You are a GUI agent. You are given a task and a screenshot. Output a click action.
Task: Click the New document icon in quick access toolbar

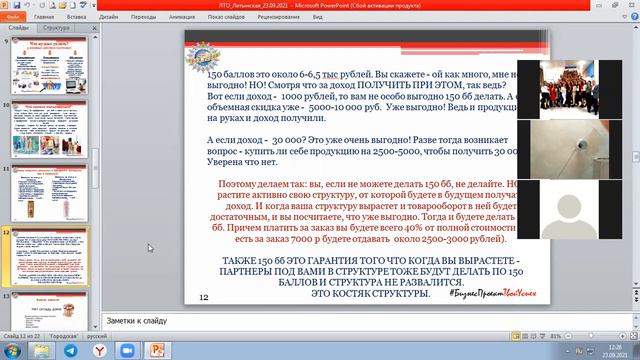[x=73, y=5]
